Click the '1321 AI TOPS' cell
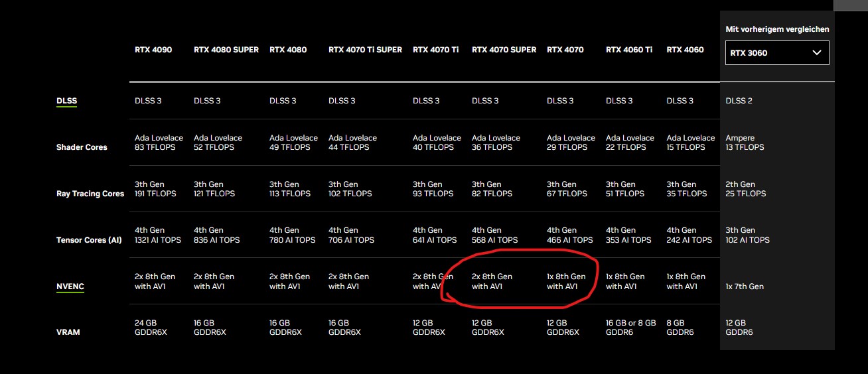Image resolution: width=868 pixels, height=374 pixels. pyautogui.click(x=158, y=235)
